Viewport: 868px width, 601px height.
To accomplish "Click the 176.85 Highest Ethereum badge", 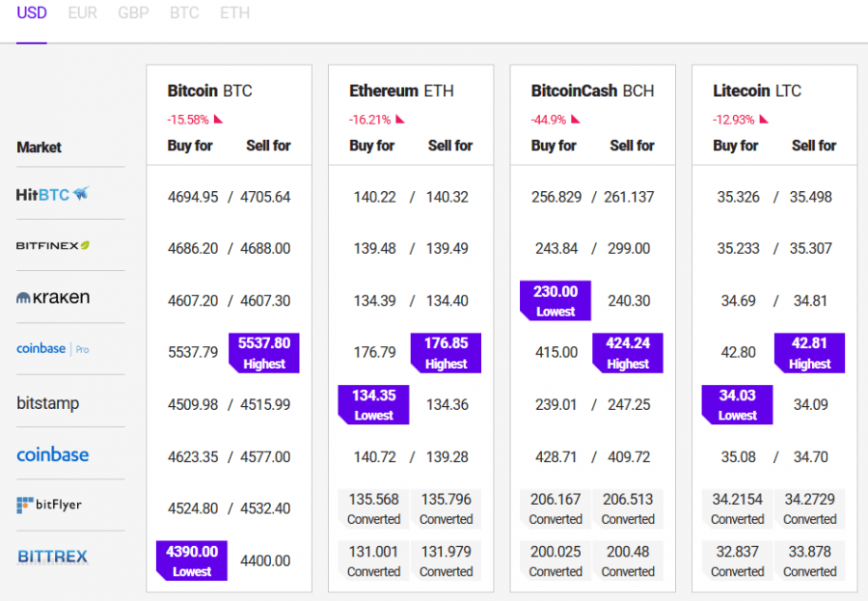I will [446, 353].
